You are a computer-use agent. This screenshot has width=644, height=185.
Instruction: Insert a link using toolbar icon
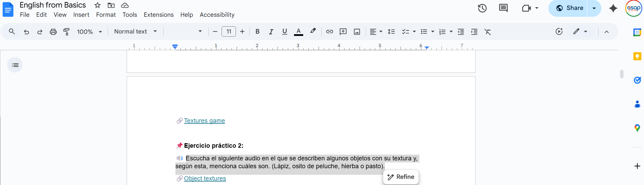coord(330,32)
